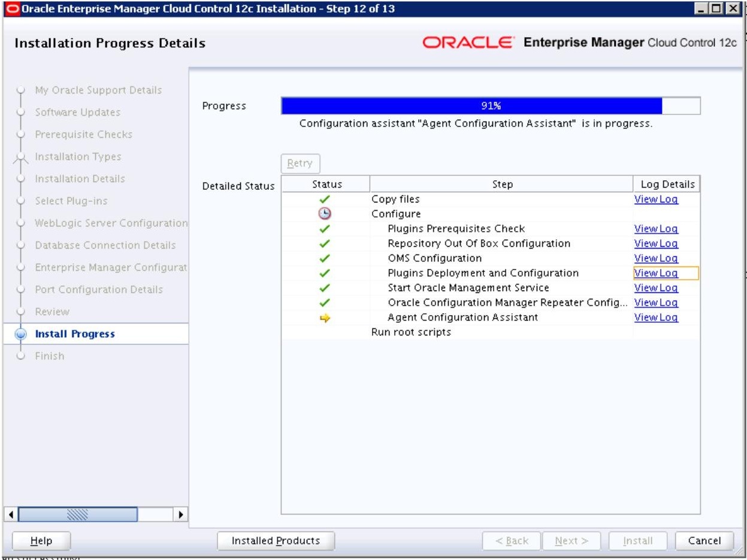
Task: Click the 91% progress bar
Action: click(491, 106)
